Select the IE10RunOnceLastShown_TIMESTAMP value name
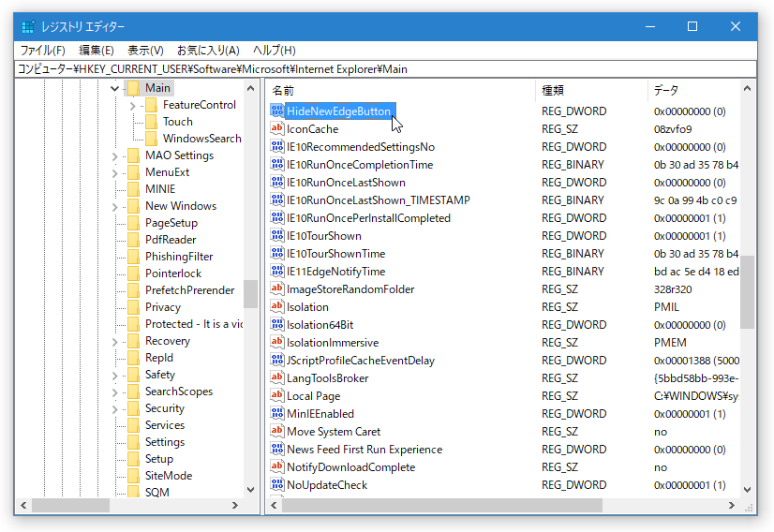The width and height of the screenshot is (774, 532). click(379, 199)
